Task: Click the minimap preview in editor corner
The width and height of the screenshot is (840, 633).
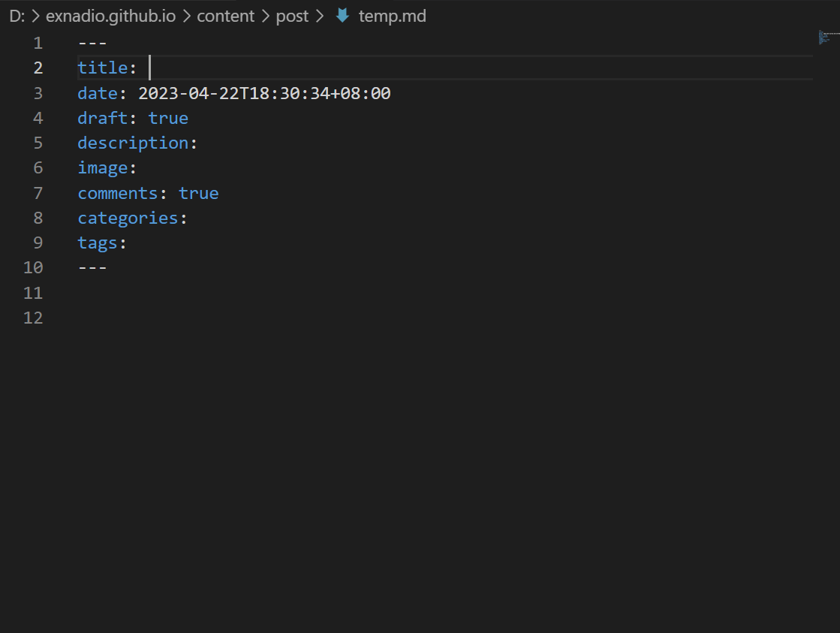Action: pos(828,37)
